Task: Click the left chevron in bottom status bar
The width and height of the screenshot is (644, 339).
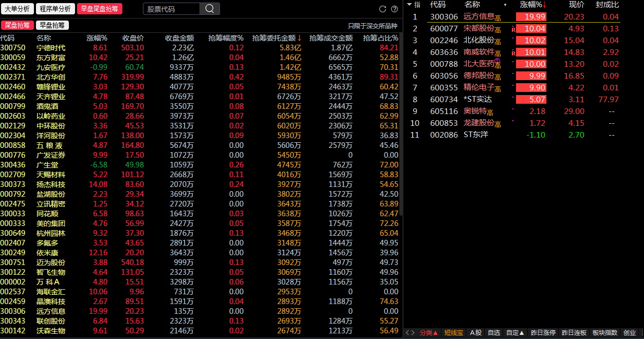Action: pyautogui.click(x=408, y=333)
